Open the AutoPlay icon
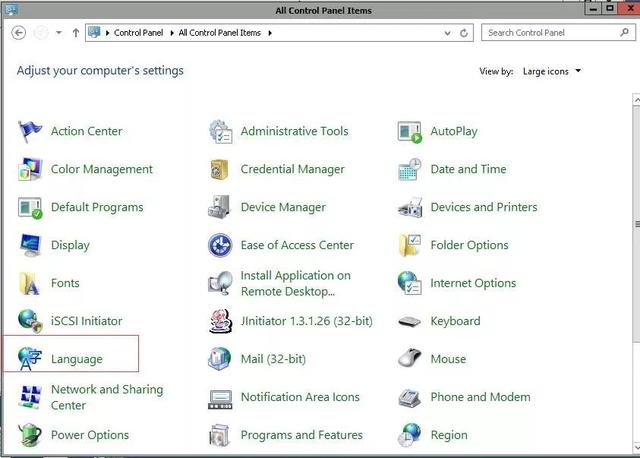This screenshot has width=640, height=458. point(409,132)
